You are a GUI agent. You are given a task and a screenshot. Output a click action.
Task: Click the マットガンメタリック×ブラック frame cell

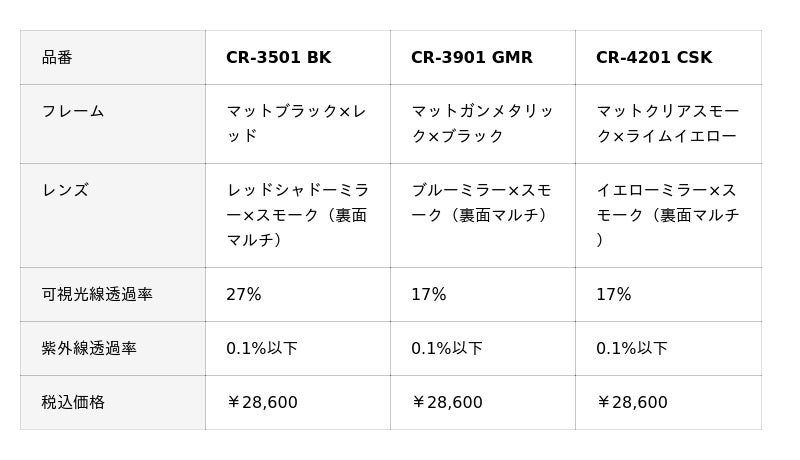[x=481, y=124]
